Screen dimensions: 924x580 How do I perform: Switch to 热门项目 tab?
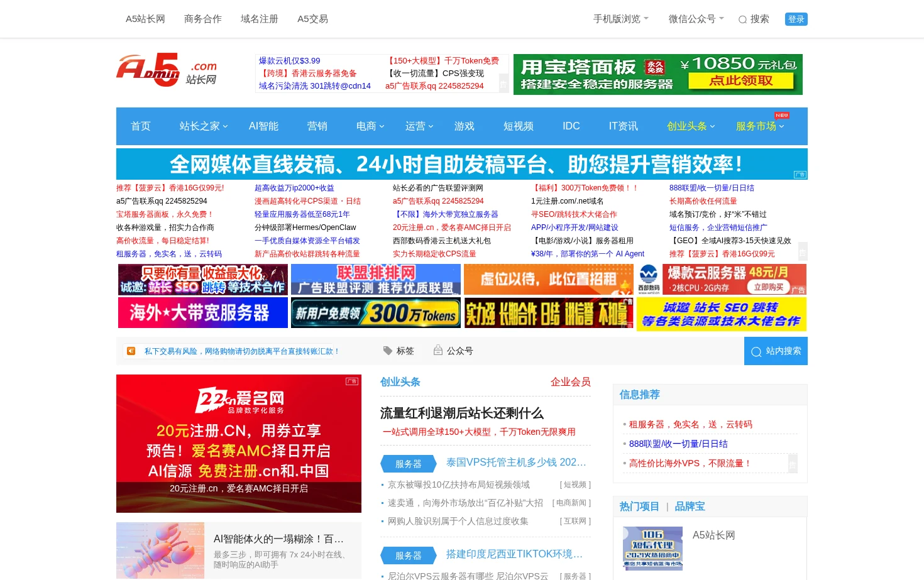coord(639,506)
